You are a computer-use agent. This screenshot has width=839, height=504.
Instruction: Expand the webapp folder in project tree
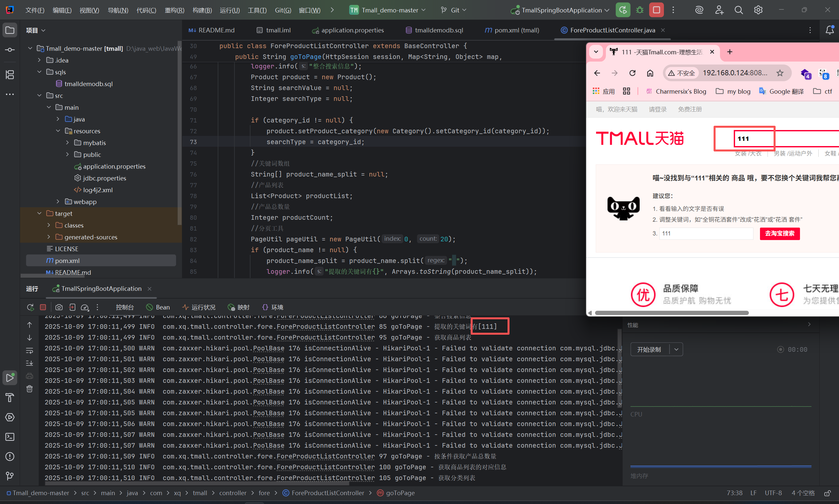(58, 202)
